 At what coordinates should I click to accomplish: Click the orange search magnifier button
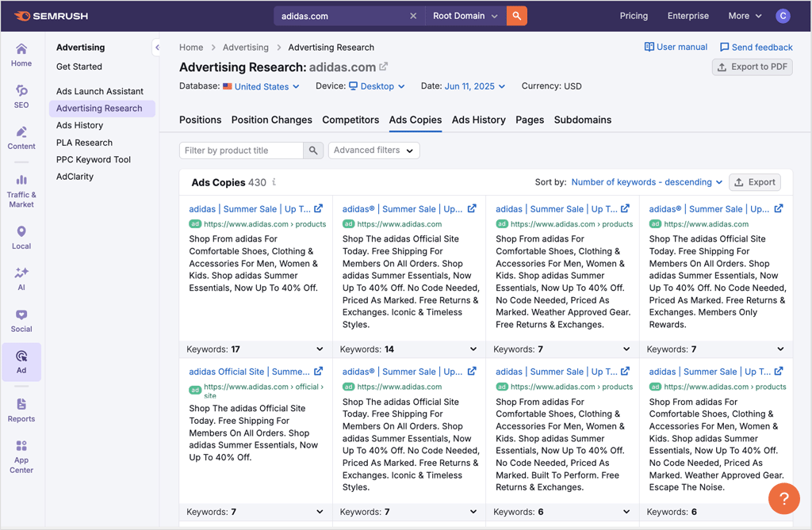pyautogui.click(x=517, y=16)
